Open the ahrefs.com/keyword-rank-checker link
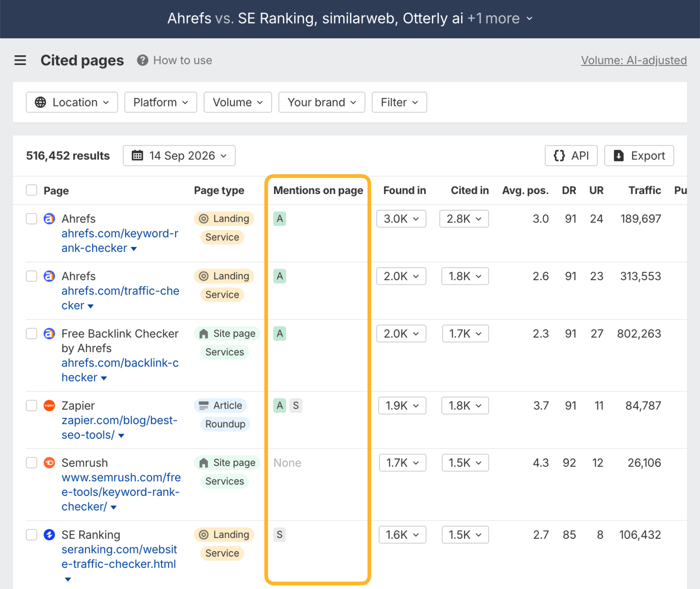The image size is (700, 589). pyautogui.click(x=120, y=241)
